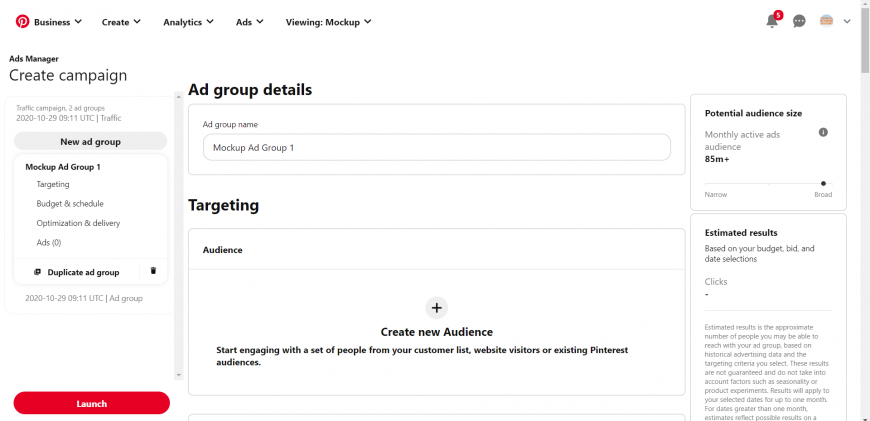This screenshot has width=870, height=421.
Task: Open the notifications bell icon
Action: coord(772,22)
